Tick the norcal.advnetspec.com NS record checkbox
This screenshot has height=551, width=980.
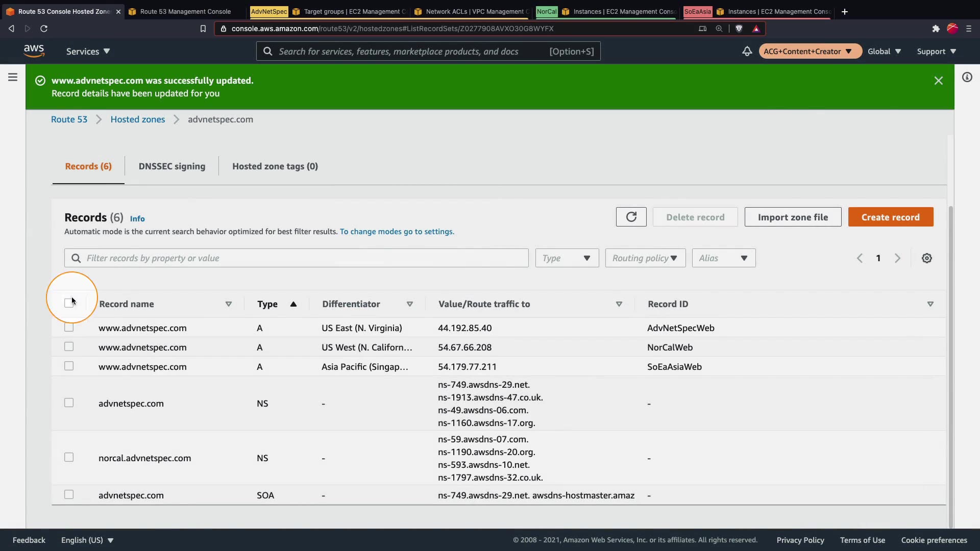(x=69, y=458)
